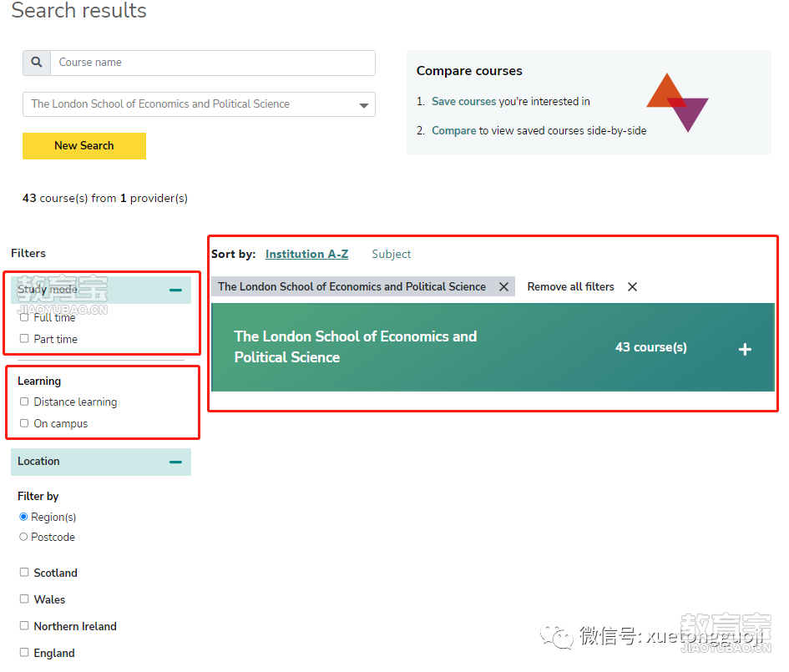Viewport: 789px width, 672px height.
Task: Select the Region(s) radio button
Action: (x=23, y=517)
